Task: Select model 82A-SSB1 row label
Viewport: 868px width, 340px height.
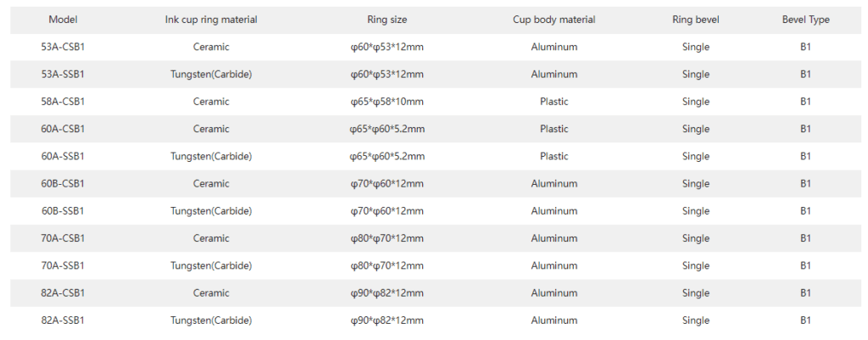Action: [x=63, y=320]
